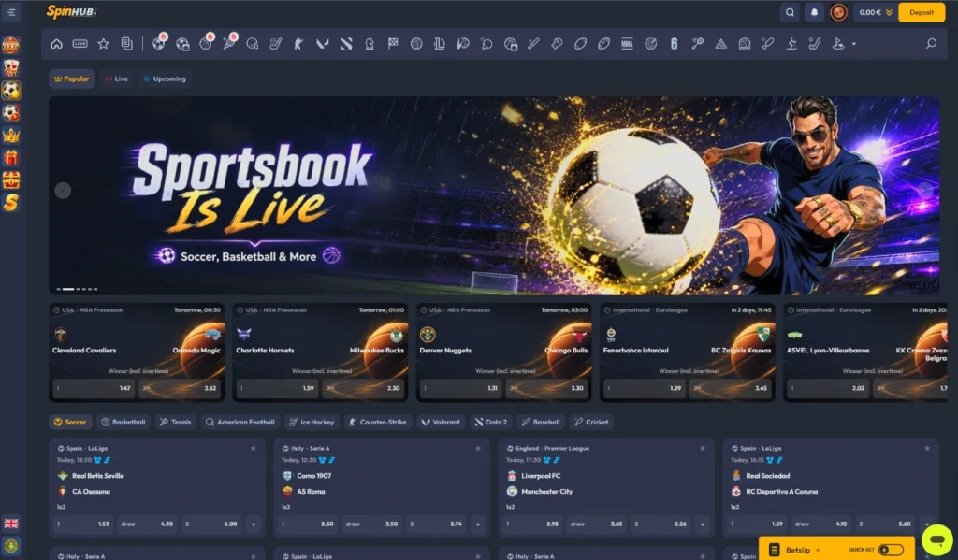
Task: Select the darts target icon
Action: (651, 44)
